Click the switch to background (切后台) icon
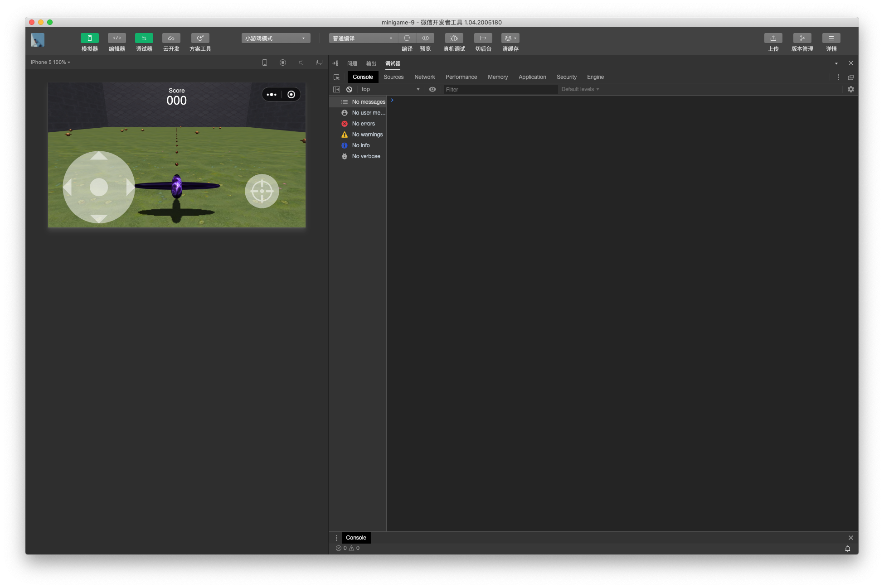Screen dimensions: 884x588 point(483,39)
